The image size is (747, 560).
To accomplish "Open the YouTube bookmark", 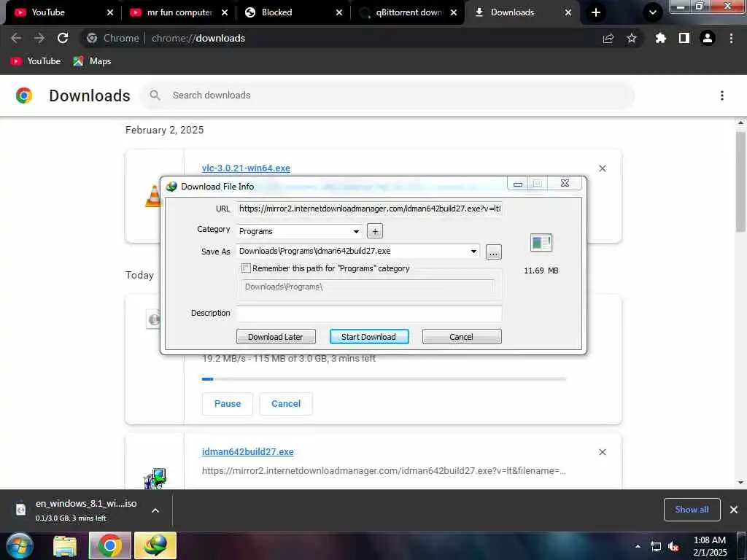I will (x=36, y=61).
